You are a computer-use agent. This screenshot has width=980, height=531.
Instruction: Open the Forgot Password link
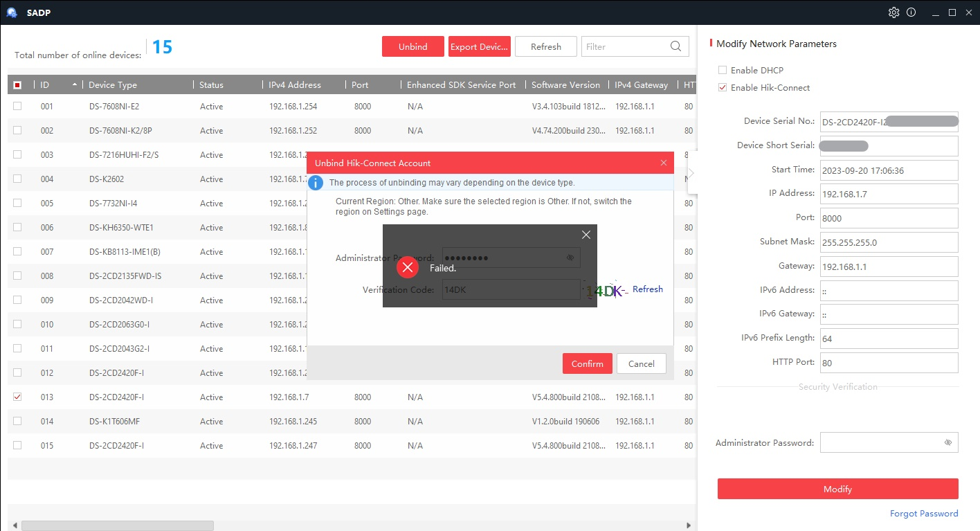coord(924,513)
